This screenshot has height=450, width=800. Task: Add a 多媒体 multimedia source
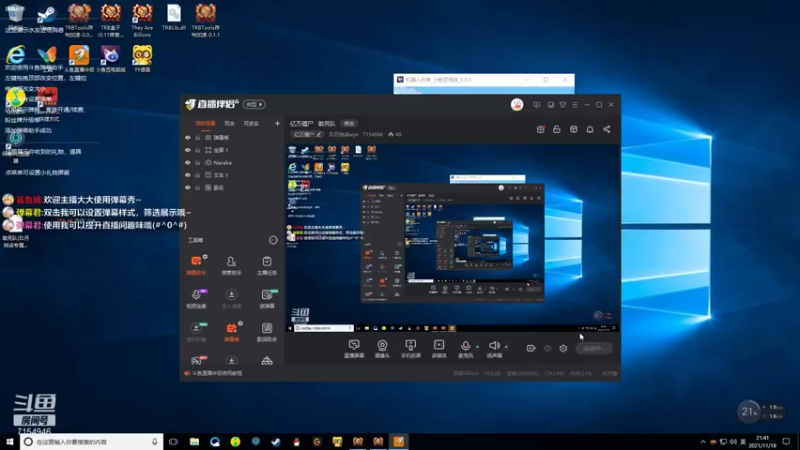pyautogui.click(x=439, y=348)
